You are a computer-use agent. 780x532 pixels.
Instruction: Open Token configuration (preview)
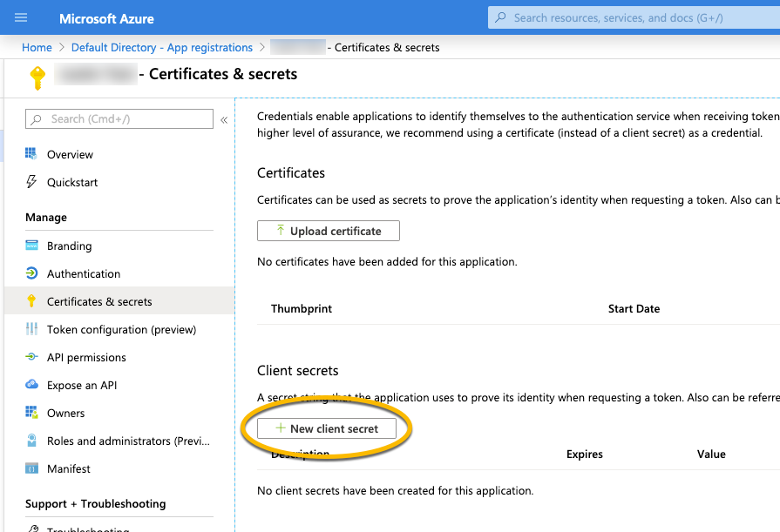[121, 330]
